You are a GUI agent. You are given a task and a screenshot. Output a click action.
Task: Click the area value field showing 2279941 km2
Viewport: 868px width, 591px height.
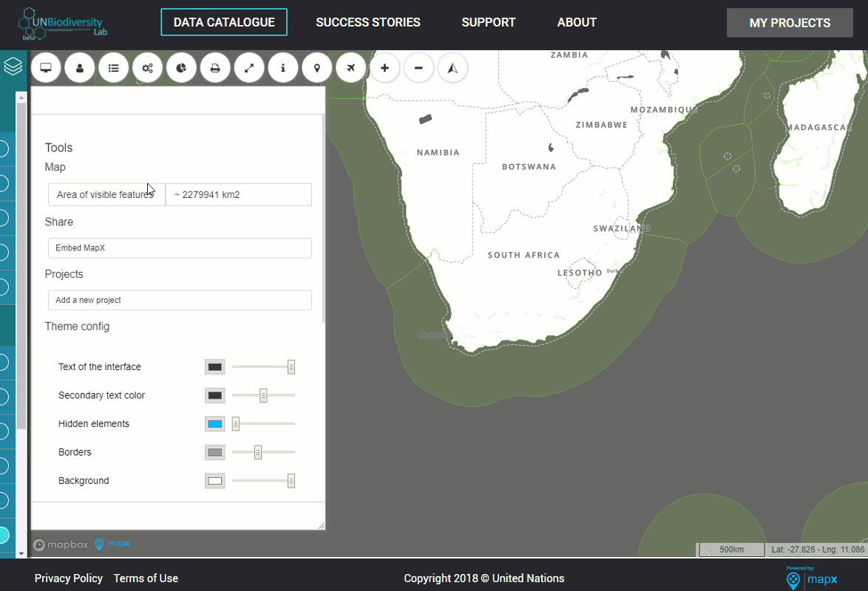(239, 195)
